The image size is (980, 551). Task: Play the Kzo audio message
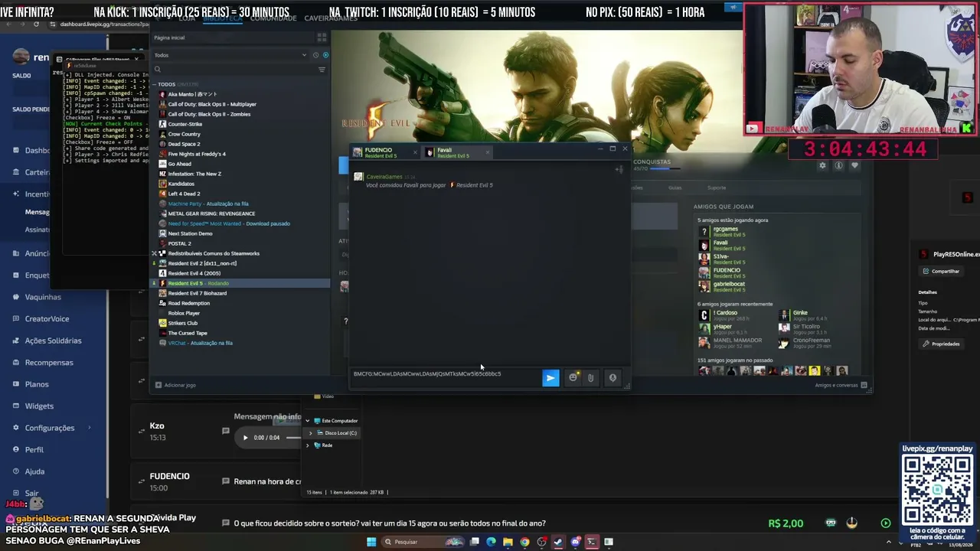pyautogui.click(x=245, y=438)
